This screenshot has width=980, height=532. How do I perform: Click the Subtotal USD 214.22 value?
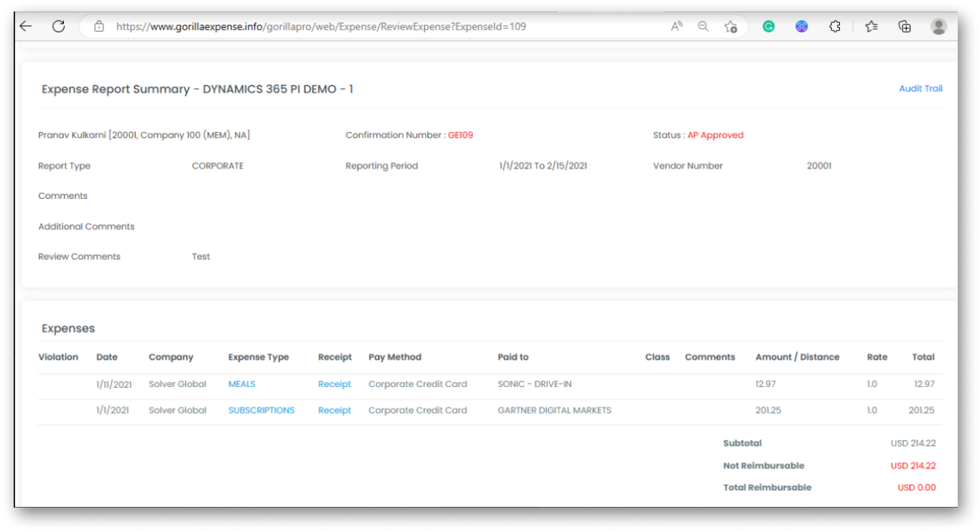click(913, 444)
